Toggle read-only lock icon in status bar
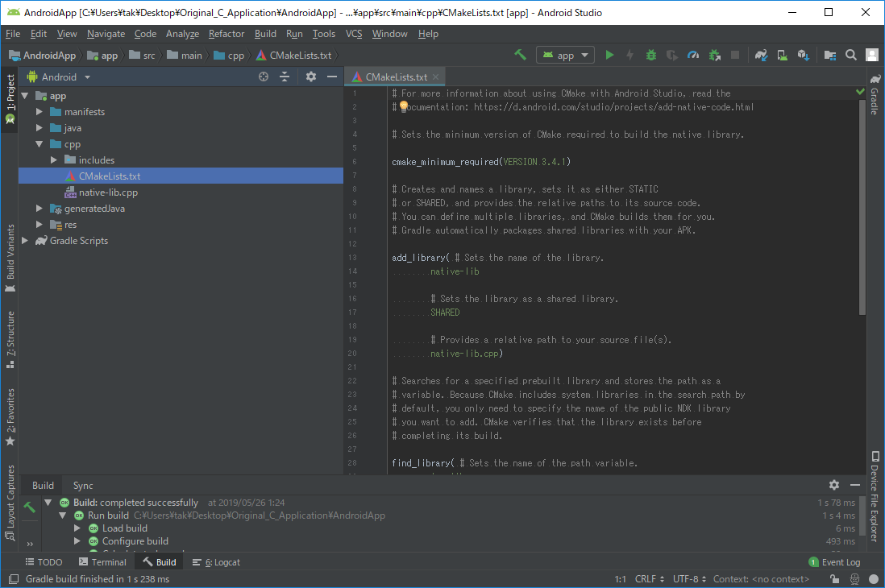 [834, 579]
